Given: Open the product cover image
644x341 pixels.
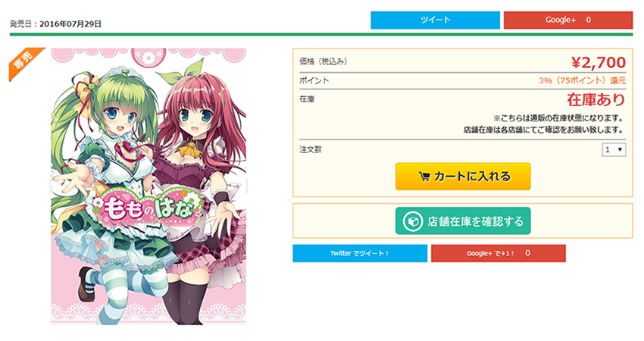Looking at the screenshot, I should (x=148, y=186).
